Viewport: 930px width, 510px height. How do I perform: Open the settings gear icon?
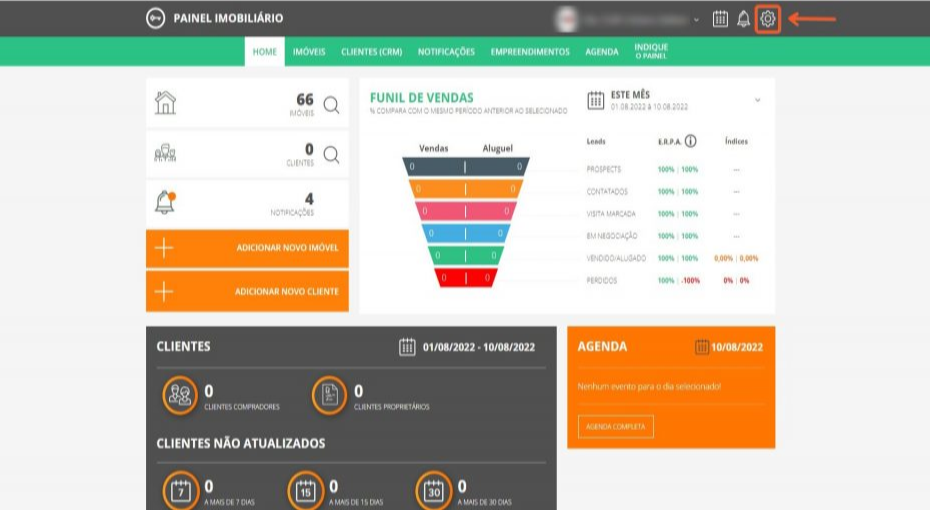(768, 19)
